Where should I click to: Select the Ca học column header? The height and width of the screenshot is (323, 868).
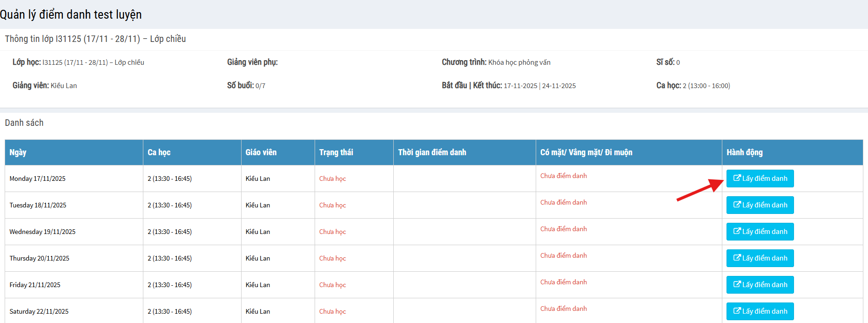pos(159,152)
